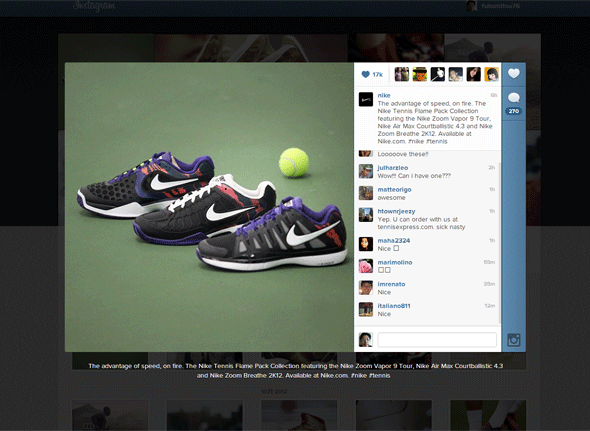590x431 pixels.
Task: Click your own avatar beside comment box
Action: 366,340
